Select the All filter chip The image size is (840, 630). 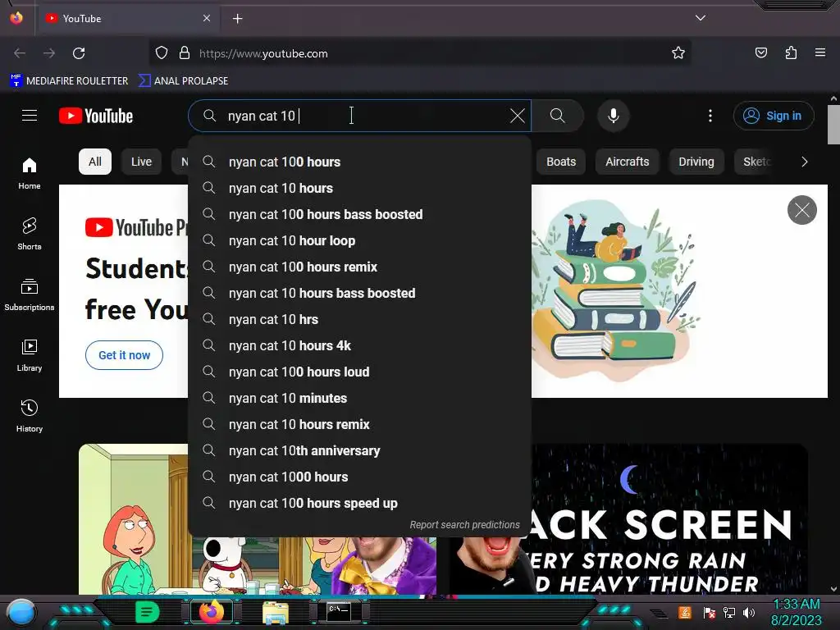click(x=95, y=162)
